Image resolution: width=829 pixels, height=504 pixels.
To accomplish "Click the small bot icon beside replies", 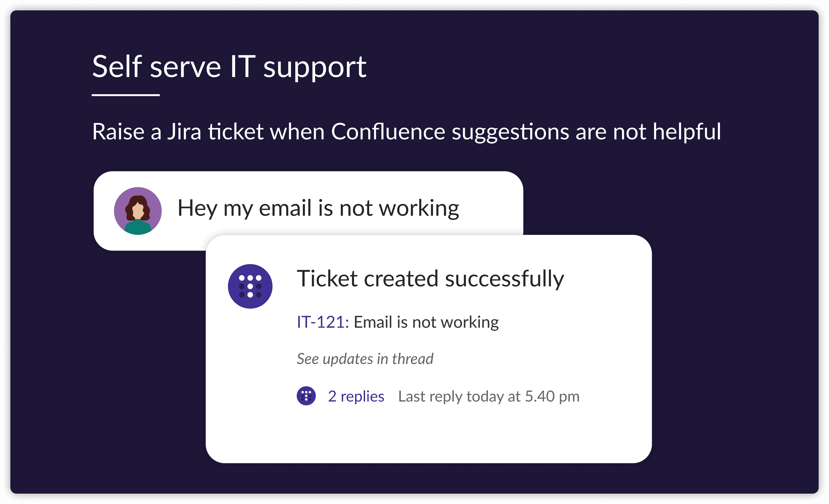I will 306,396.
